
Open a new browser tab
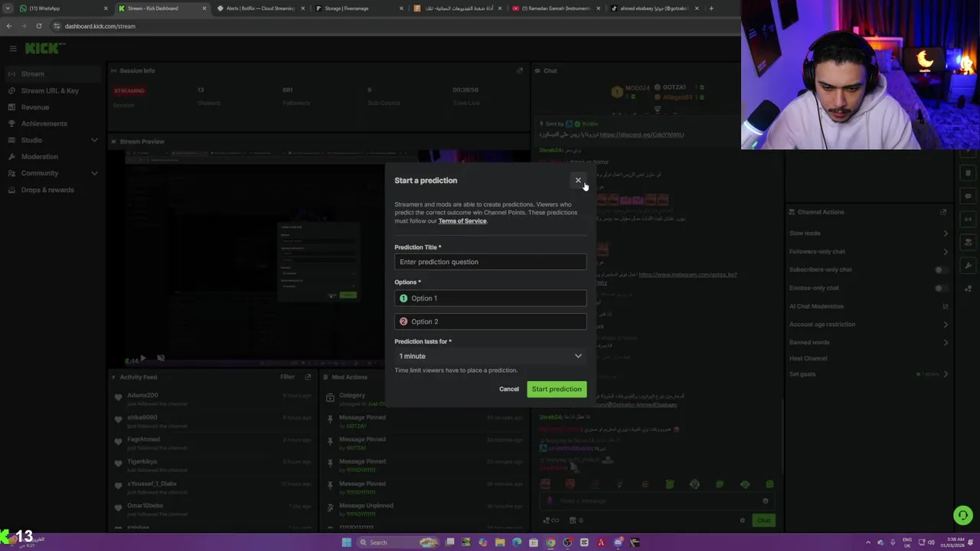711,8
